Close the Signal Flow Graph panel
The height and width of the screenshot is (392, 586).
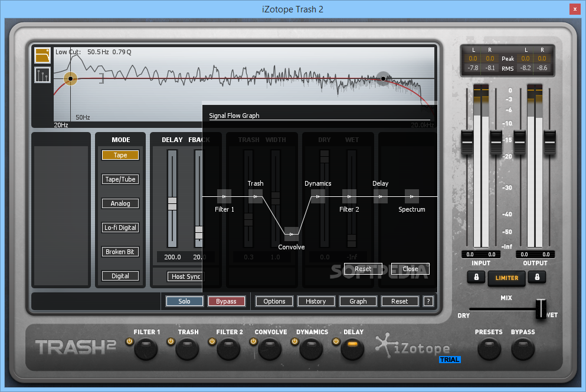pyautogui.click(x=410, y=269)
